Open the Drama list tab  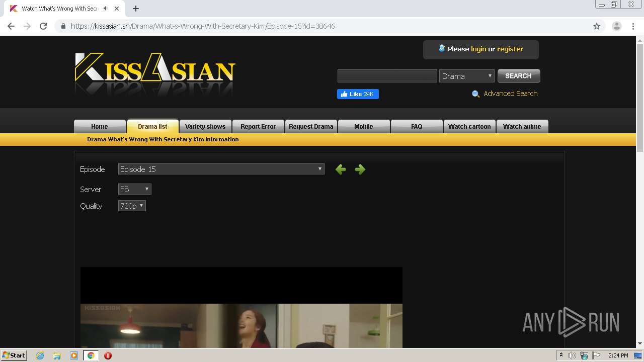coord(152,126)
